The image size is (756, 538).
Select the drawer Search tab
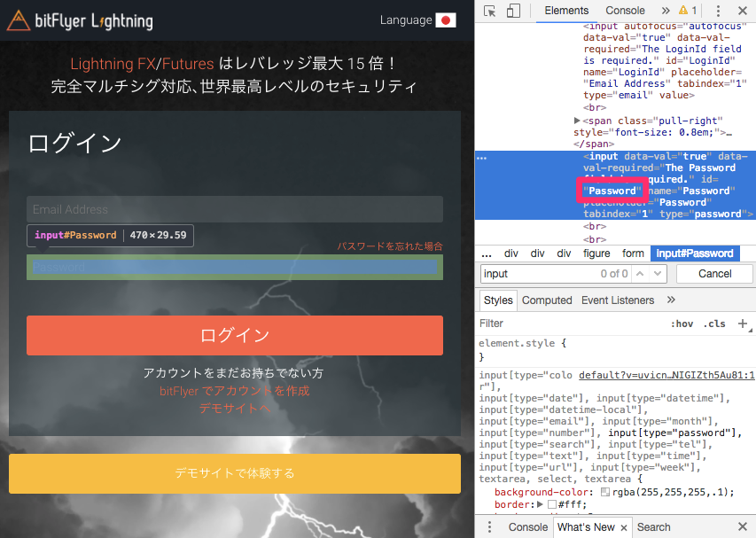click(x=653, y=527)
